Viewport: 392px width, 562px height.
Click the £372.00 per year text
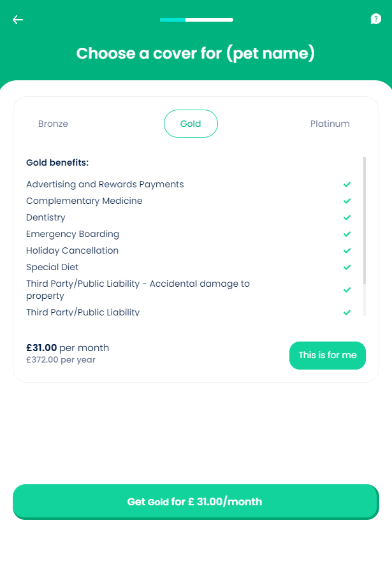tap(61, 360)
